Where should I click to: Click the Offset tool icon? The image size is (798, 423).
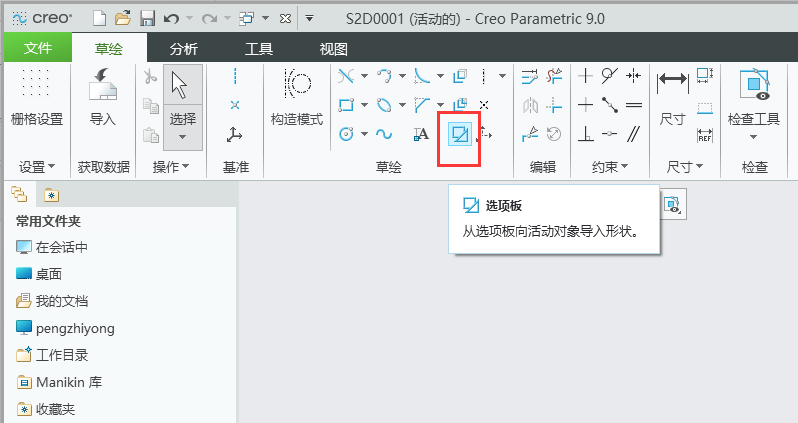[460, 76]
